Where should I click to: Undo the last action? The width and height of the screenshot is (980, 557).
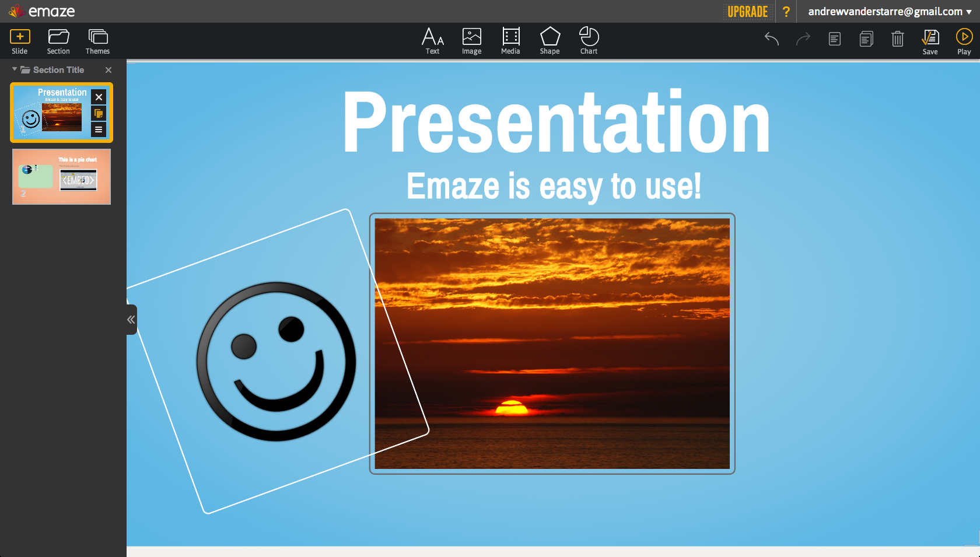click(772, 39)
